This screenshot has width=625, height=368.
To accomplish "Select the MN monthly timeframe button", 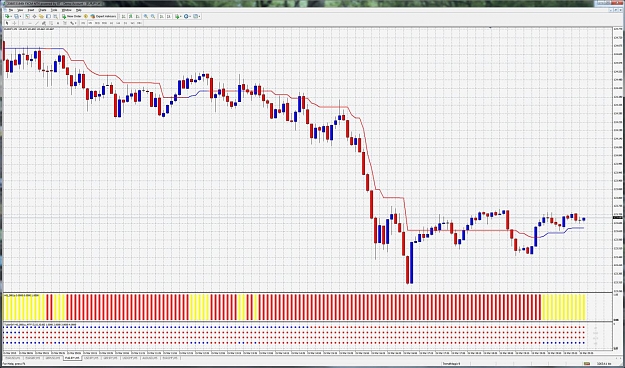I will 139,23.
